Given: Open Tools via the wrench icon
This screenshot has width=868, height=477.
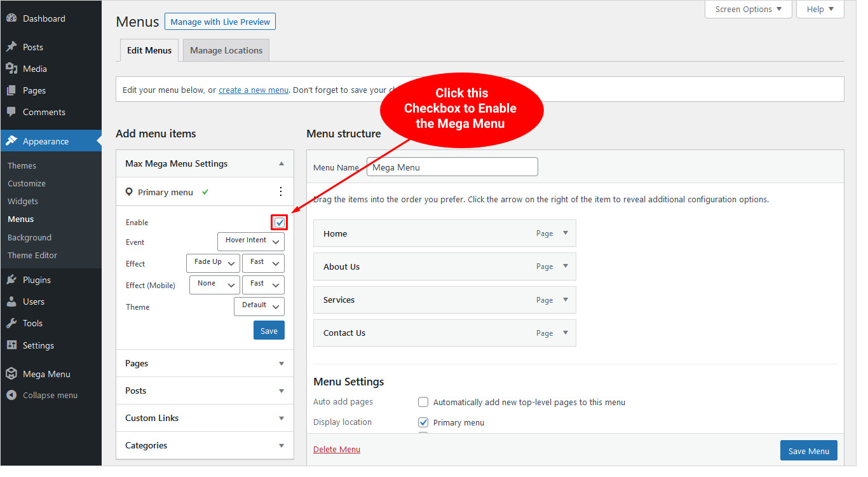Looking at the screenshot, I should coord(11,323).
